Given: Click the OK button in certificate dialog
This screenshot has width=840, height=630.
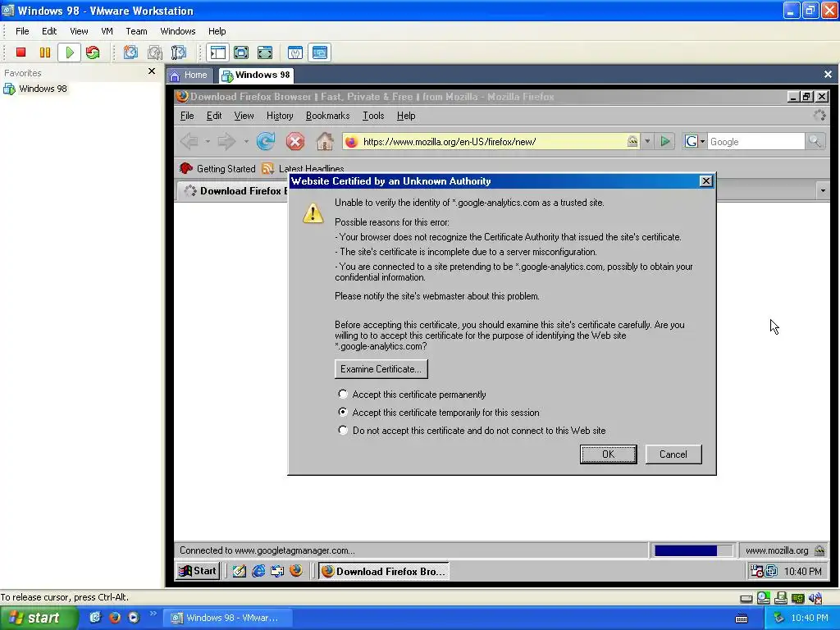Looking at the screenshot, I should tap(608, 454).
